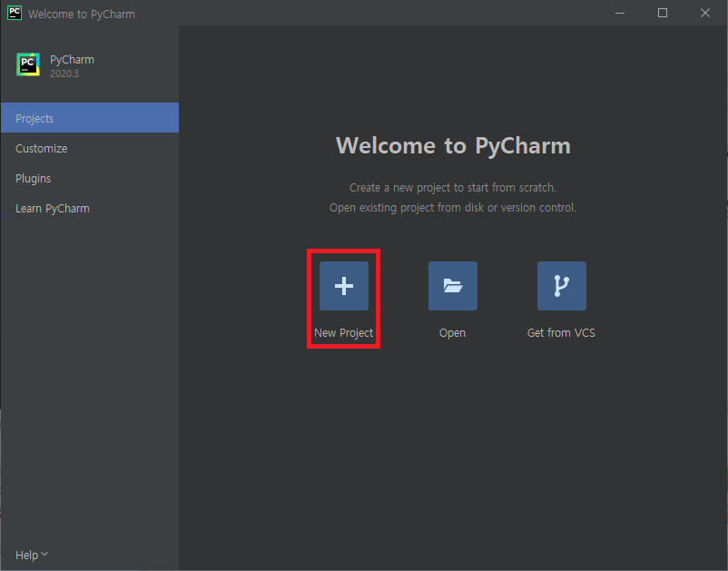Click the Get from VCS label
The height and width of the screenshot is (571, 728).
coord(561,333)
